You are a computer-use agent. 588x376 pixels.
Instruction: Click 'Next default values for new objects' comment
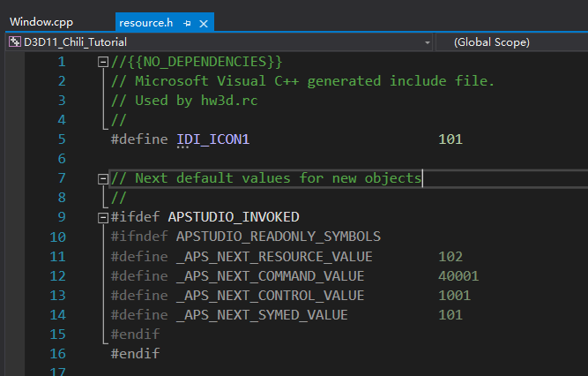(279, 178)
